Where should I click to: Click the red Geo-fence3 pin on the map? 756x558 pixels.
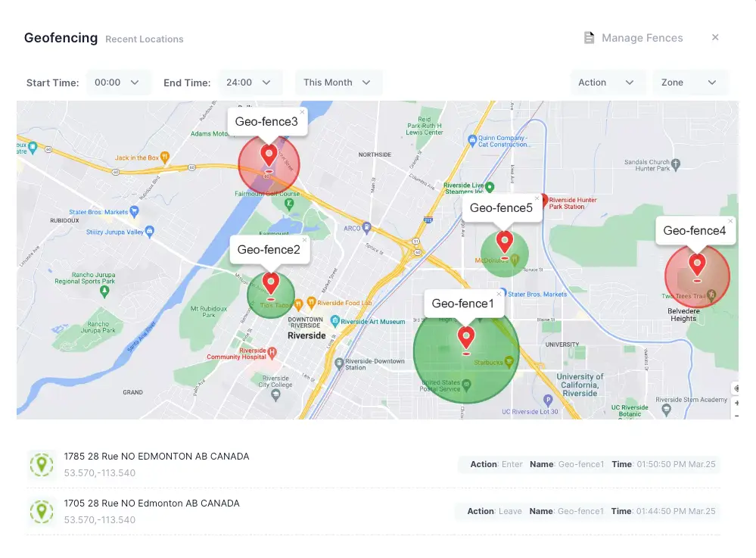coord(269,156)
